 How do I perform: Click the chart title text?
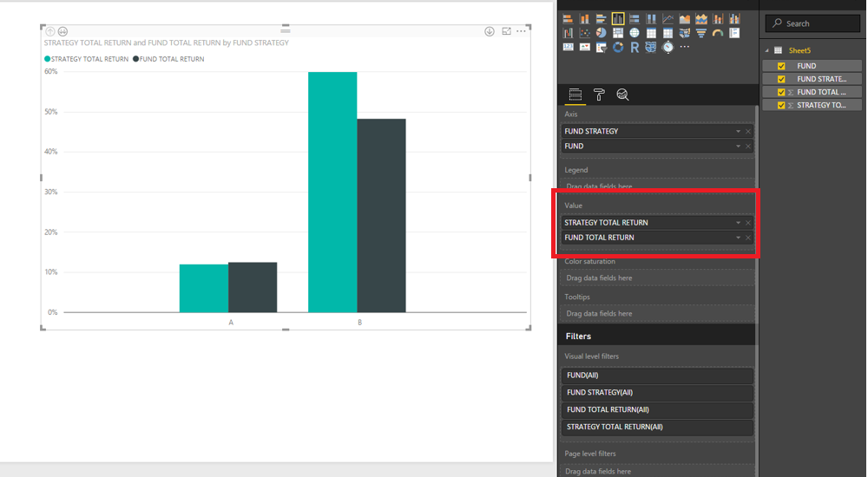[166, 42]
